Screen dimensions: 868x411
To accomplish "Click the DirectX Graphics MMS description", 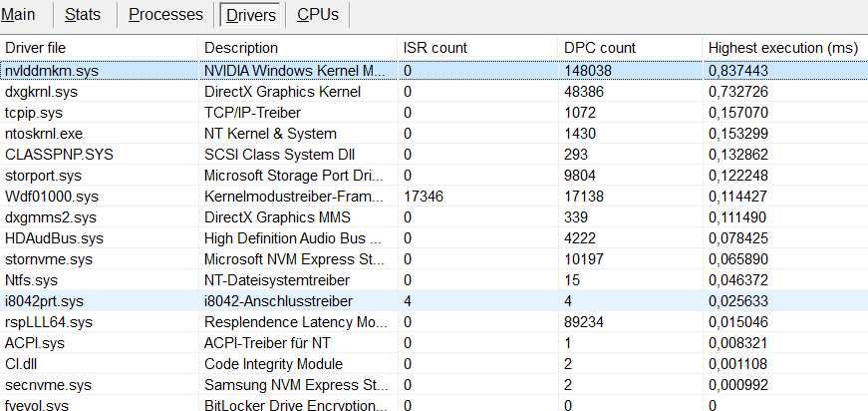I will (x=277, y=217).
